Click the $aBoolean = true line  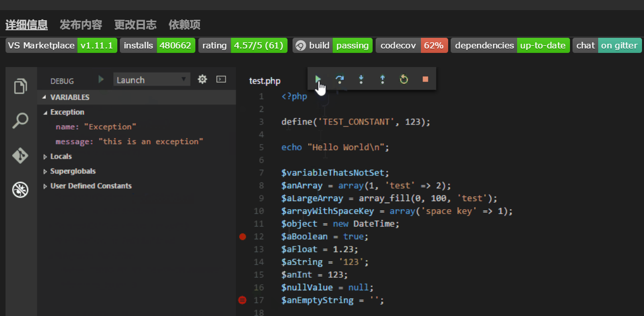click(x=325, y=236)
